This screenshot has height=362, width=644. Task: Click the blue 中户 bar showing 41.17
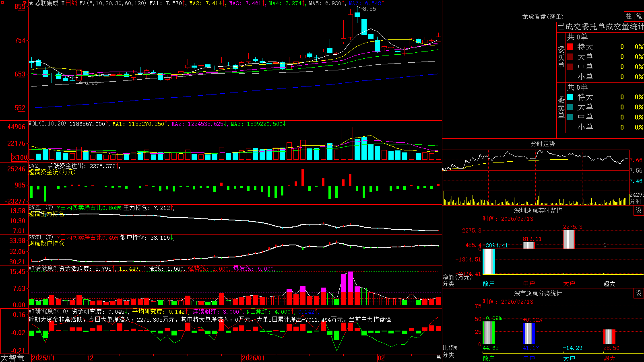click(x=529, y=333)
